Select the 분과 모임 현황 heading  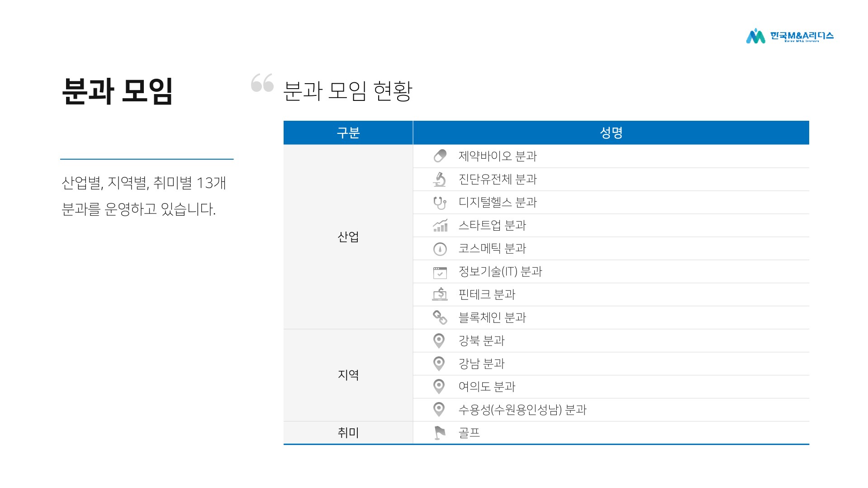pos(347,91)
